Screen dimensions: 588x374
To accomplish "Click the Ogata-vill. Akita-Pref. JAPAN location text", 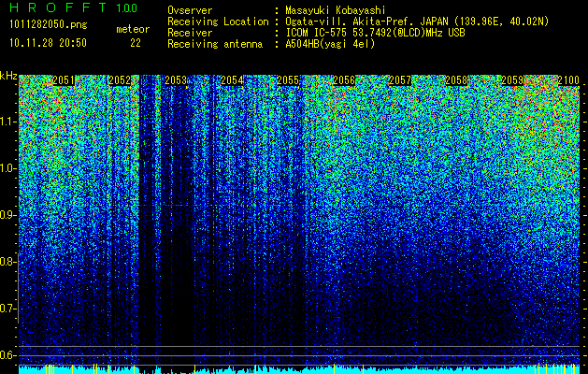I will pyautogui.click(x=417, y=22).
